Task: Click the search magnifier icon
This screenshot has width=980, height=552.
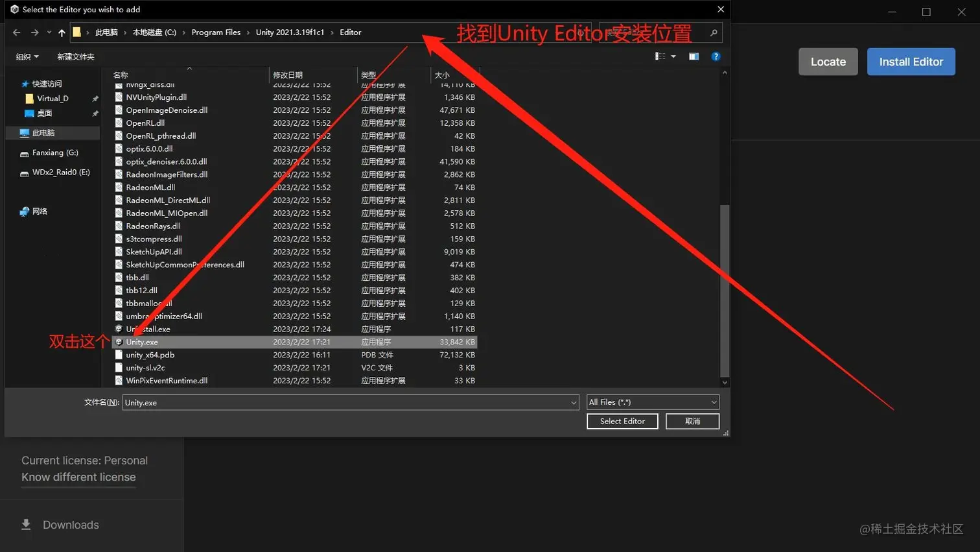Action: point(713,32)
